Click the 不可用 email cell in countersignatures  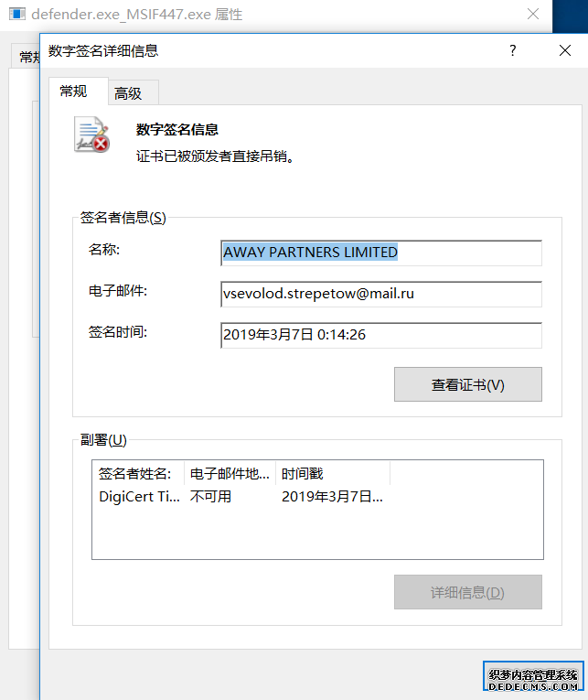210,497
